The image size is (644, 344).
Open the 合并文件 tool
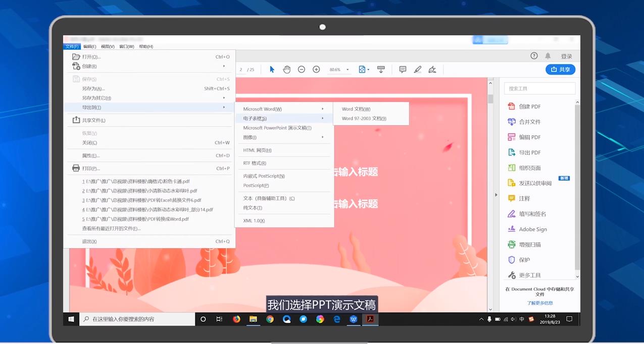(x=524, y=122)
